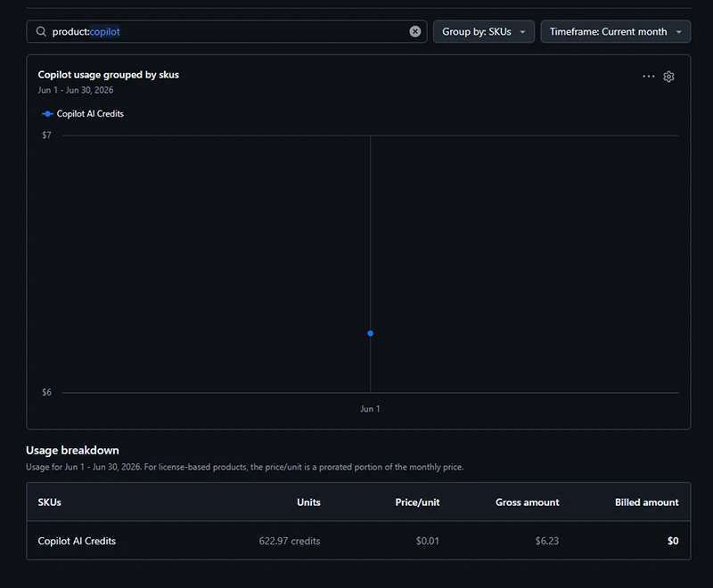713x588 pixels.
Task: Click the $0 billed amount cell
Action: tap(673, 541)
